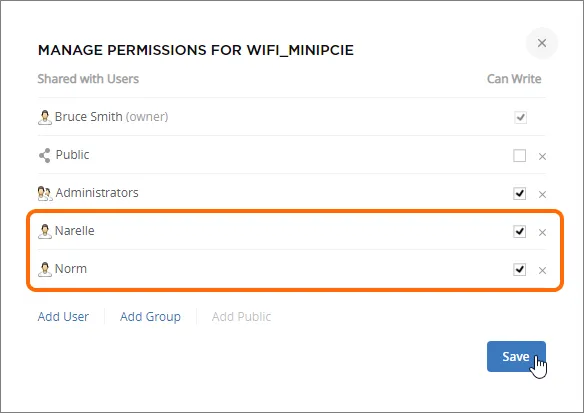This screenshot has height=413, width=584.
Task: Remove Norm from shared users
Action: [x=542, y=270]
